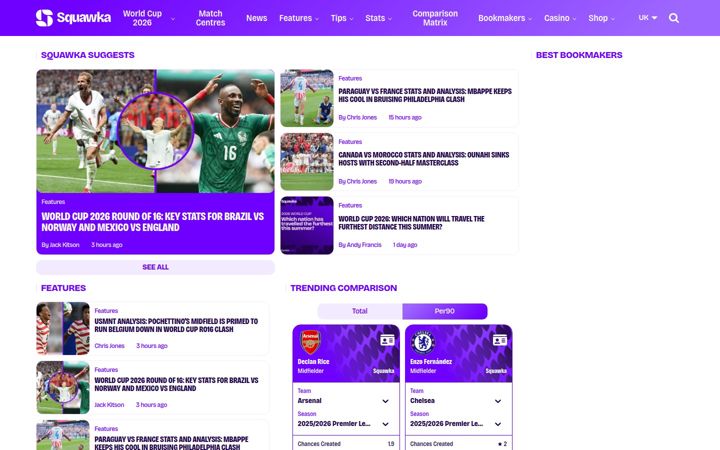The image size is (720, 450).
Task: Click player profile card icon on Declan Rice card
Action: coord(387,340)
